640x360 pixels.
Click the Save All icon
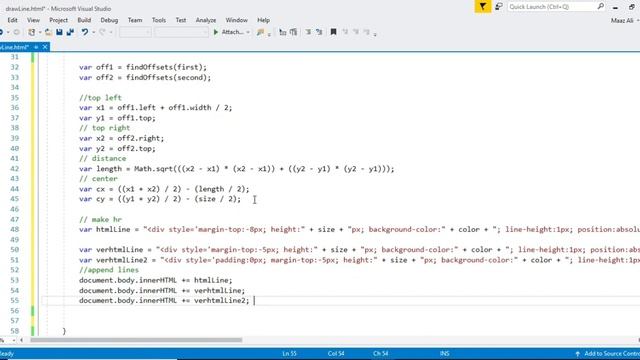pos(70,32)
